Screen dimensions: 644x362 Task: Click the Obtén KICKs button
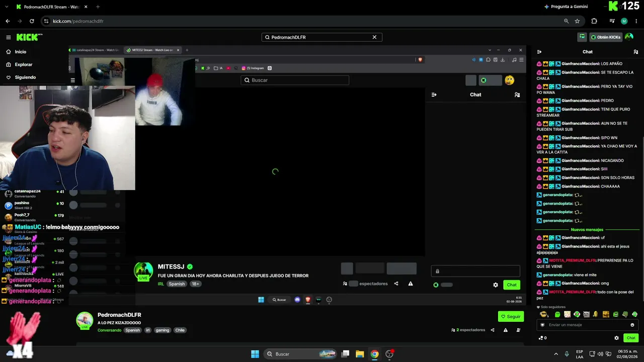pyautogui.click(x=605, y=37)
